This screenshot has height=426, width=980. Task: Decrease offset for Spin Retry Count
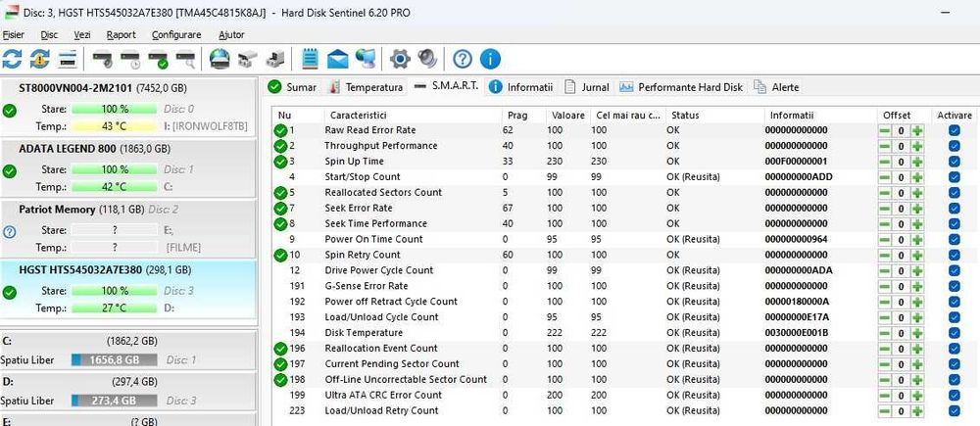pos(885,256)
